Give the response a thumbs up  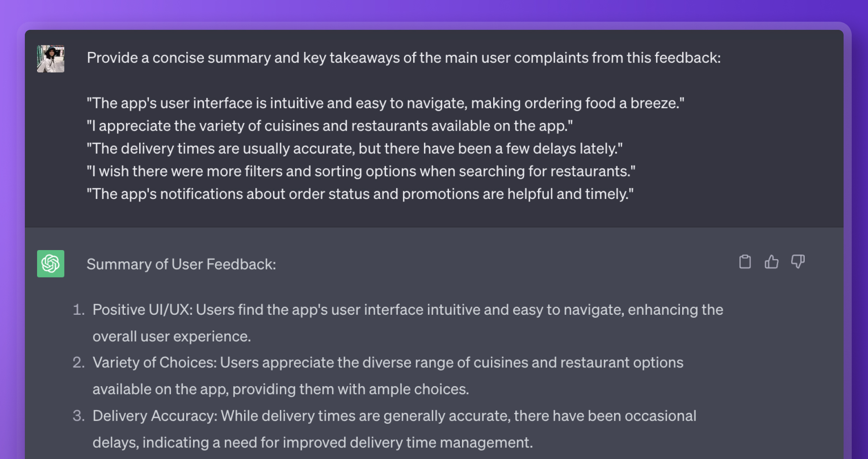tap(771, 262)
